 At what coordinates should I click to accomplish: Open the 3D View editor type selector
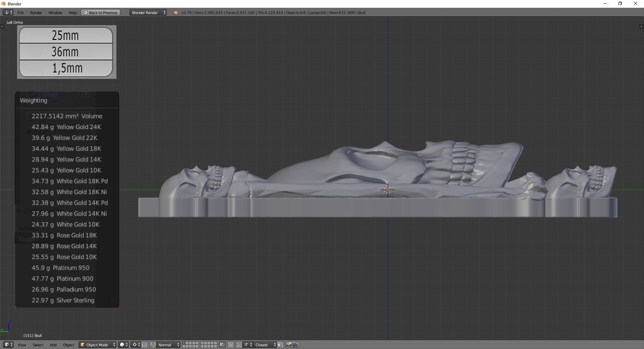click(8, 345)
